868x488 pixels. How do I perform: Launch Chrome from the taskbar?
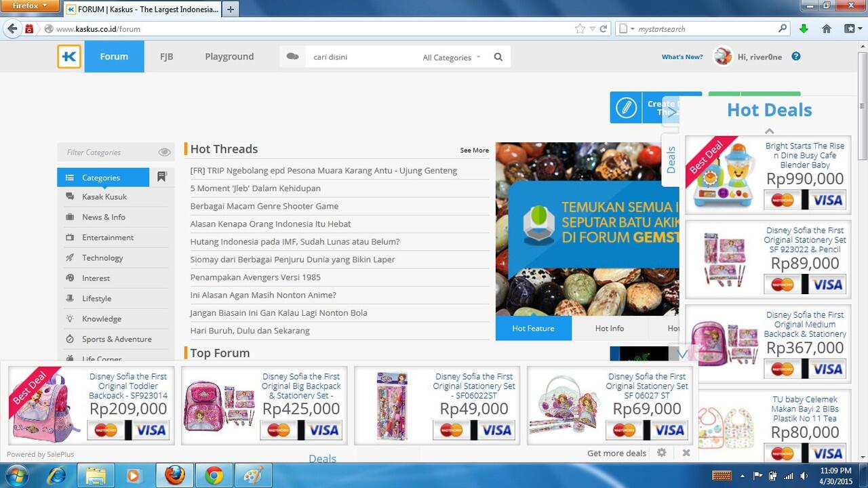coord(214,476)
